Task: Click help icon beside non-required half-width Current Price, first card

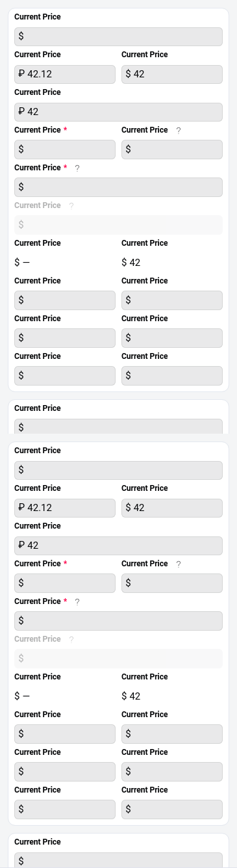Action: coord(179,130)
